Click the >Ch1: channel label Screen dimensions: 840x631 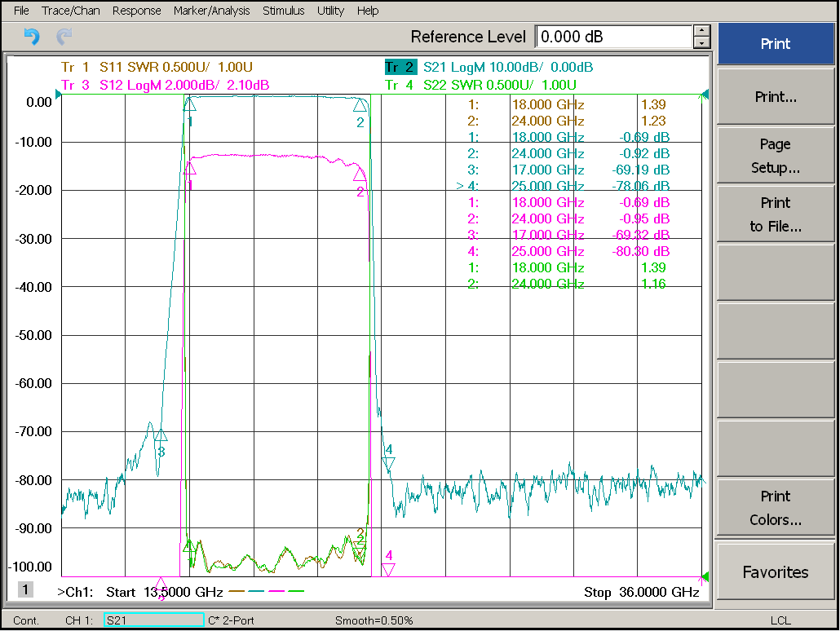[x=75, y=592]
